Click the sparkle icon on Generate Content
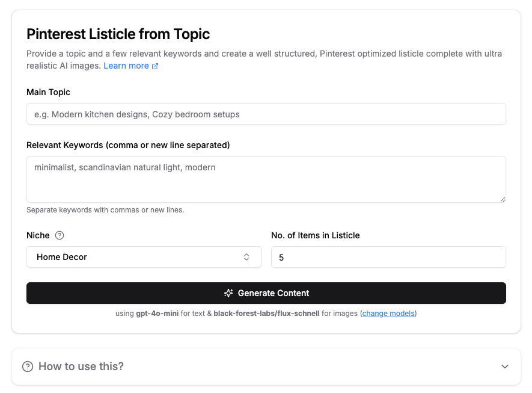 [228, 293]
